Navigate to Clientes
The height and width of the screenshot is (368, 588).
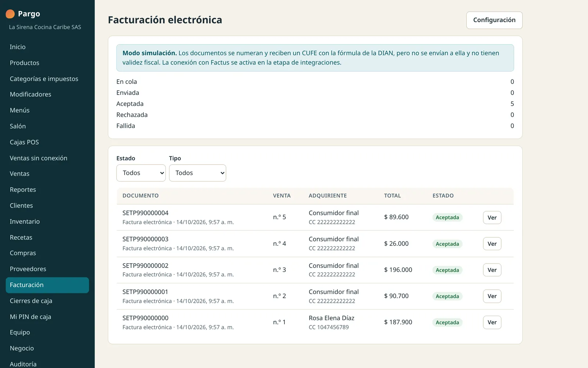47,206
